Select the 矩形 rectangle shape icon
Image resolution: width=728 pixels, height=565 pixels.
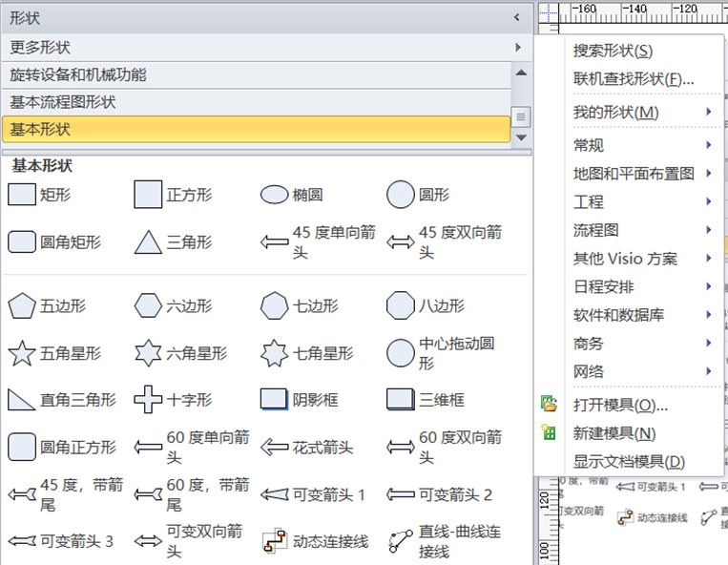[22, 194]
